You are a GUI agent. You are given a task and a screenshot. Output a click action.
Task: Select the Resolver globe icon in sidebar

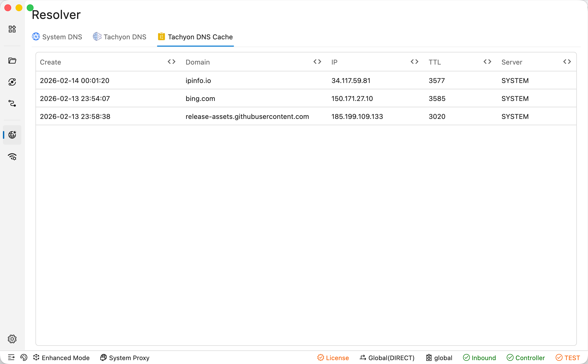coord(12,135)
